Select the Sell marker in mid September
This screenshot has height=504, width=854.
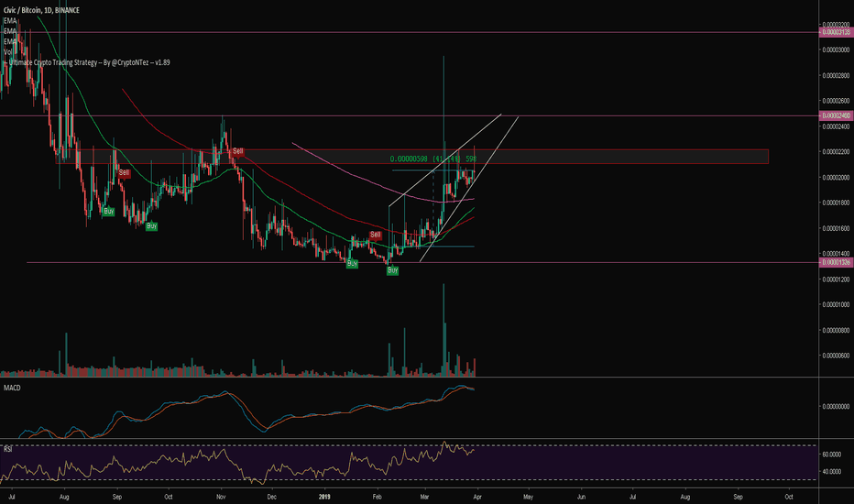tap(125, 172)
